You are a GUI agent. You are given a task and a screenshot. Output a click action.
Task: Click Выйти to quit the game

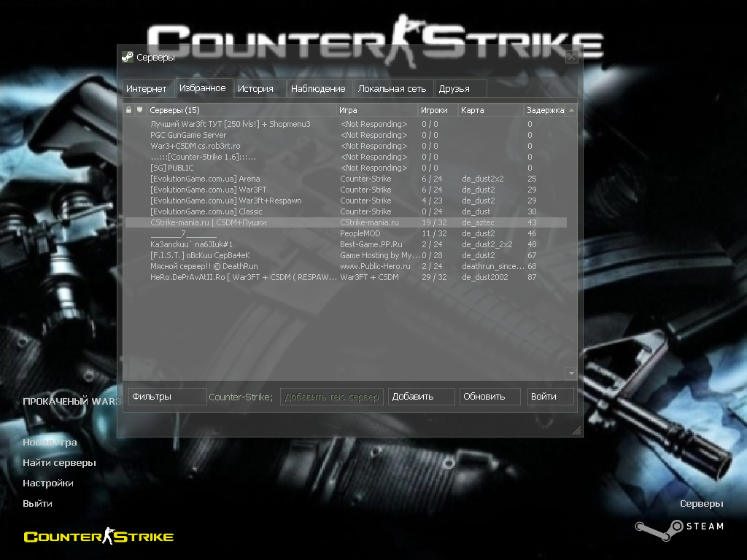(x=37, y=504)
